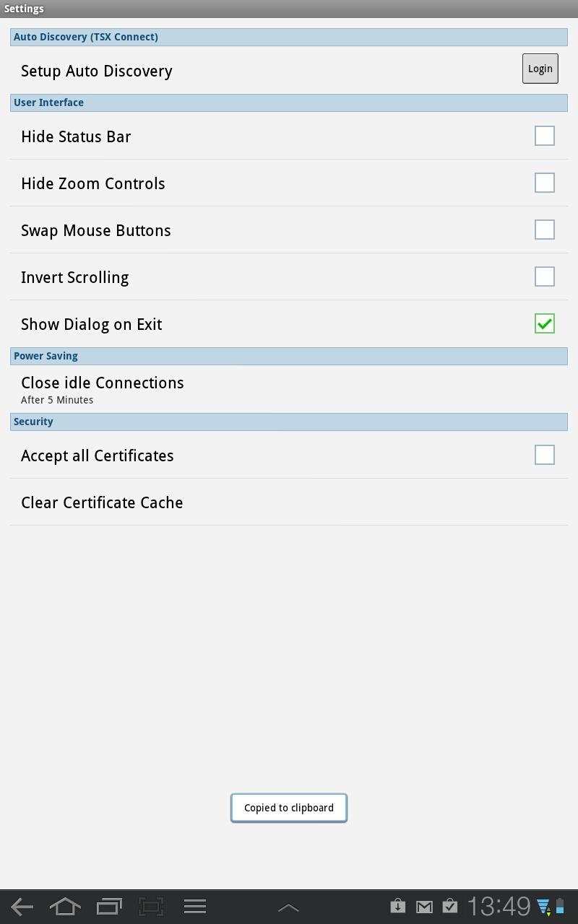Screen dimensions: 578x924
Task: Open the download notification icon
Action: [x=397, y=905]
